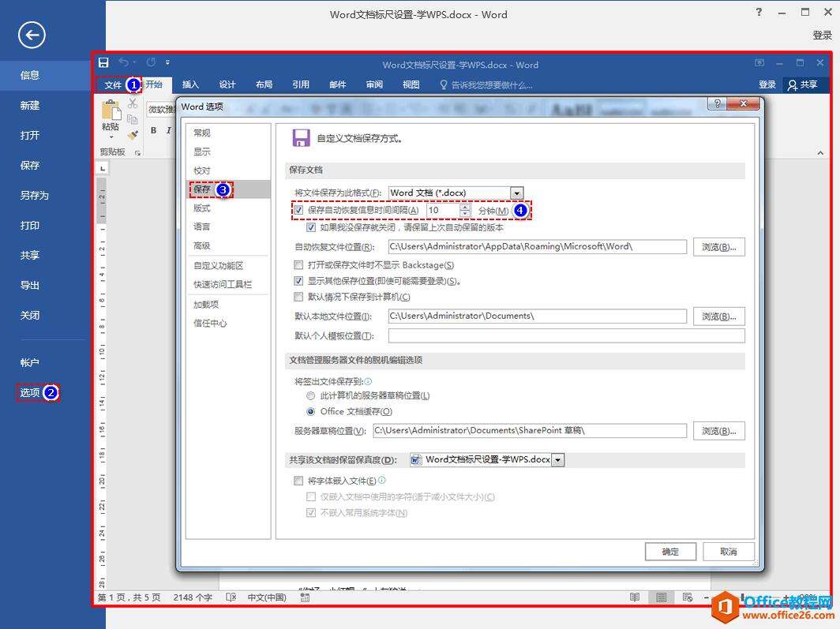Click the Save icon in quick access toolbar
Image resolution: width=840 pixels, height=629 pixels.
103,62
